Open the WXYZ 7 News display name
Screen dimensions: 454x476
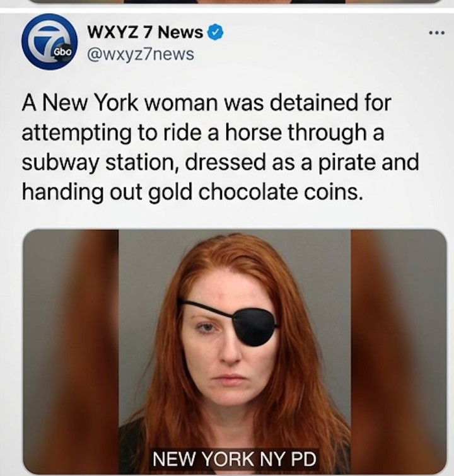(x=145, y=32)
